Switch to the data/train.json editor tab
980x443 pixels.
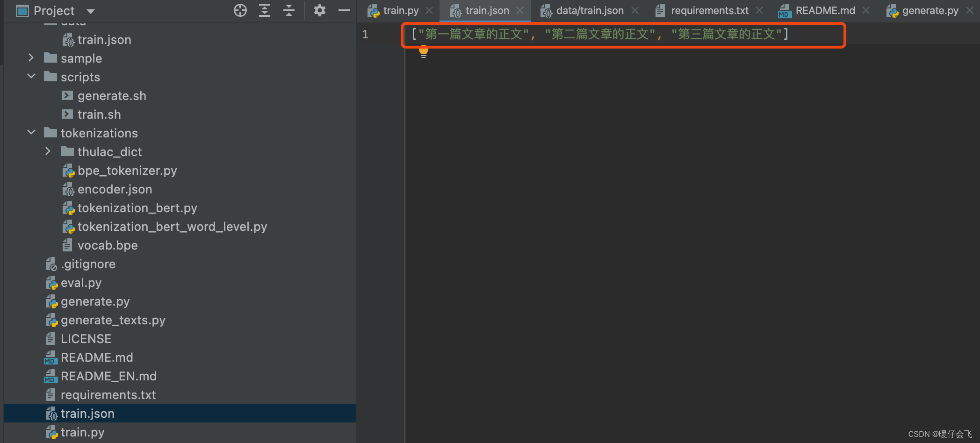click(590, 10)
